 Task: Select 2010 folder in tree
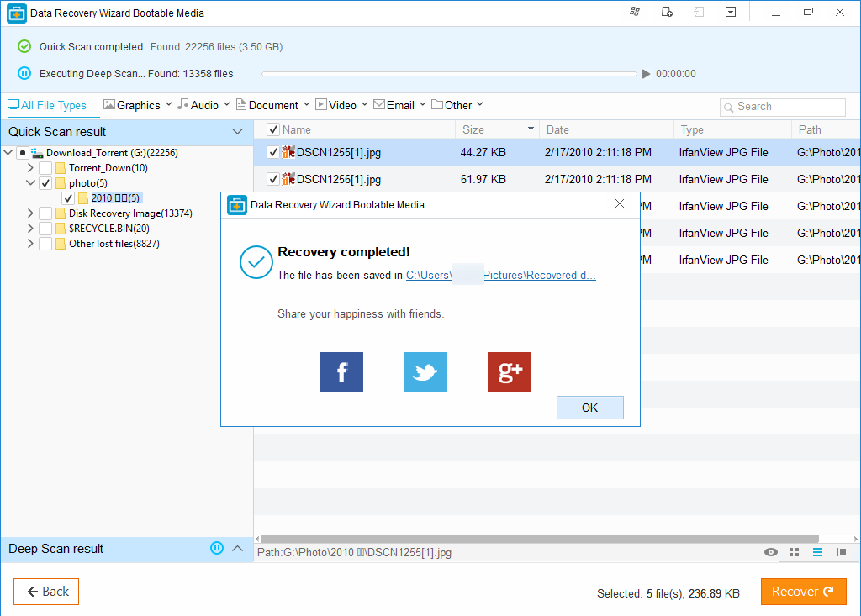click(115, 198)
